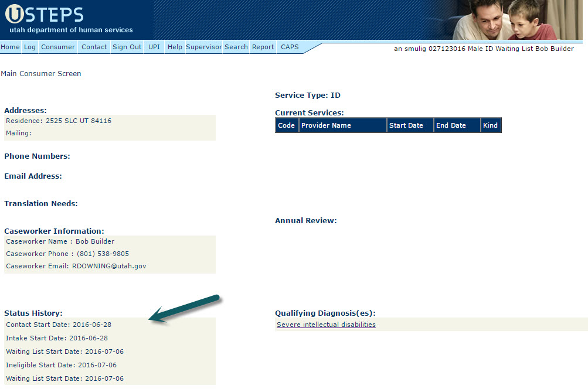Open the UPI menu item
Viewport: 588px width, 389px height.
pyautogui.click(x=154, y=47)
